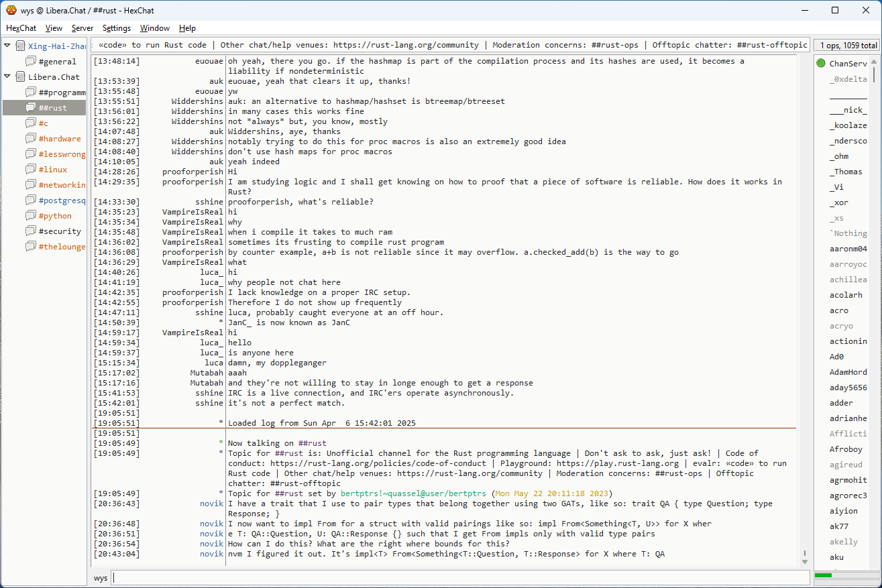Click the green status dot beside ChanServ

click(x=821, y=64)
